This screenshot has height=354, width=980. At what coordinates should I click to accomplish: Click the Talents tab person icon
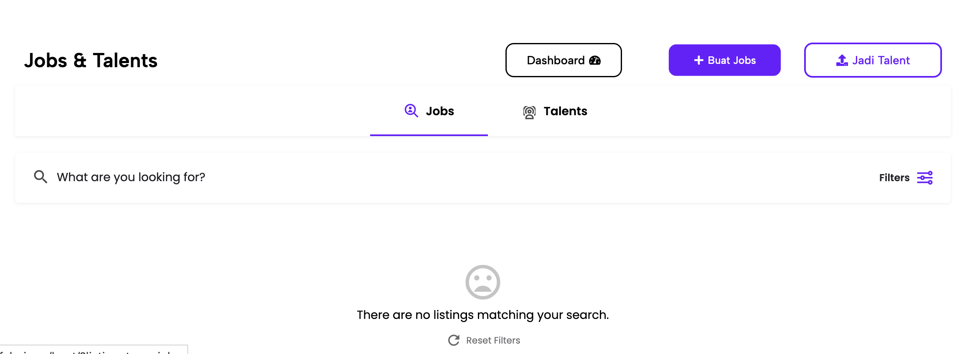click(x=529, y=112)
